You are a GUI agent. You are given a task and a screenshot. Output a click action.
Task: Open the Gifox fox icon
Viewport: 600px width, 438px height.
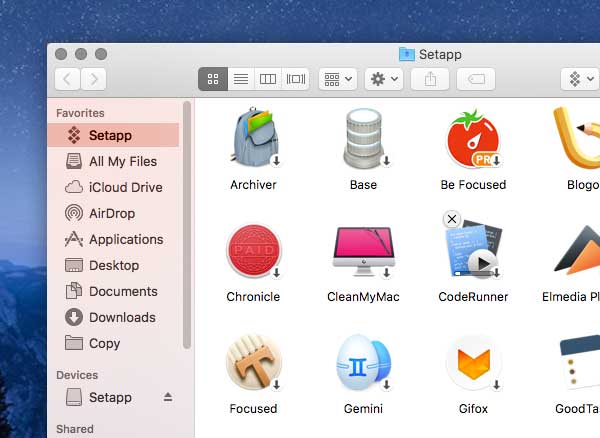pyautogui.click(x=474, y=363)
